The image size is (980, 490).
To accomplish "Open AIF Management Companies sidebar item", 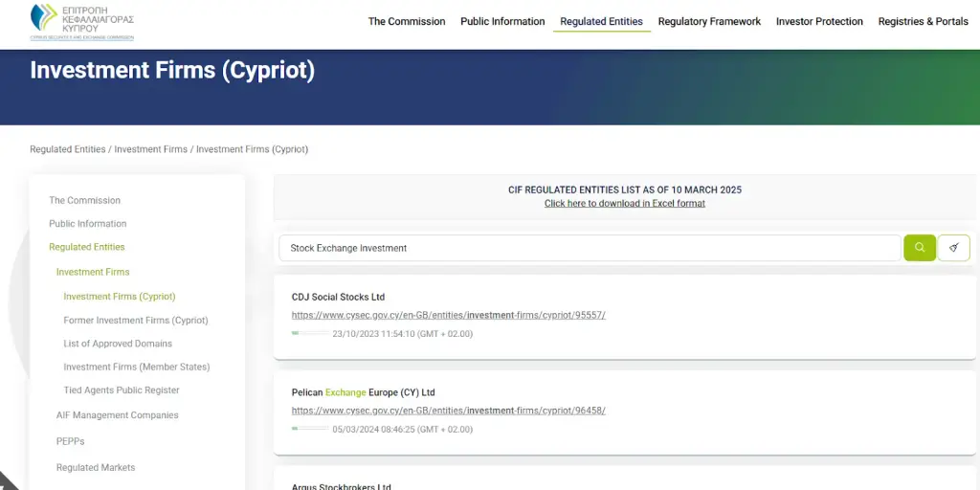I will point(117,415).
